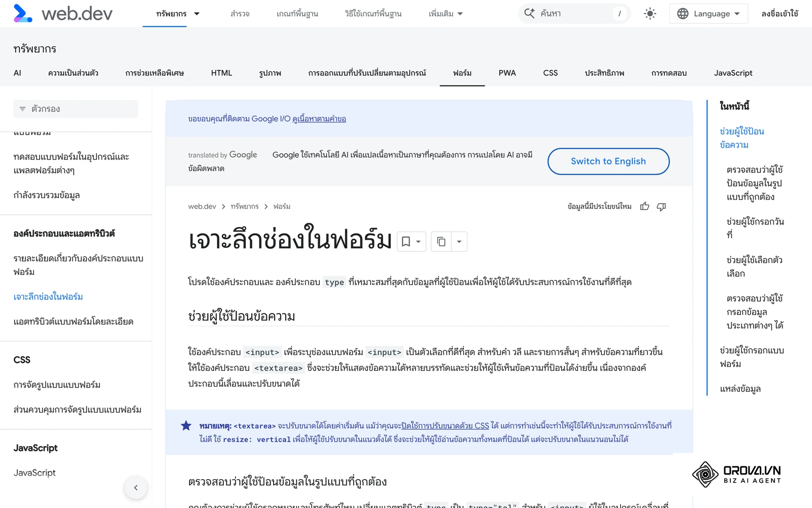812x508 pixels.
Task: Open sidebar item การจัดรูปแบบแบบฟอร์ม
Action: (x=57, y=385)
